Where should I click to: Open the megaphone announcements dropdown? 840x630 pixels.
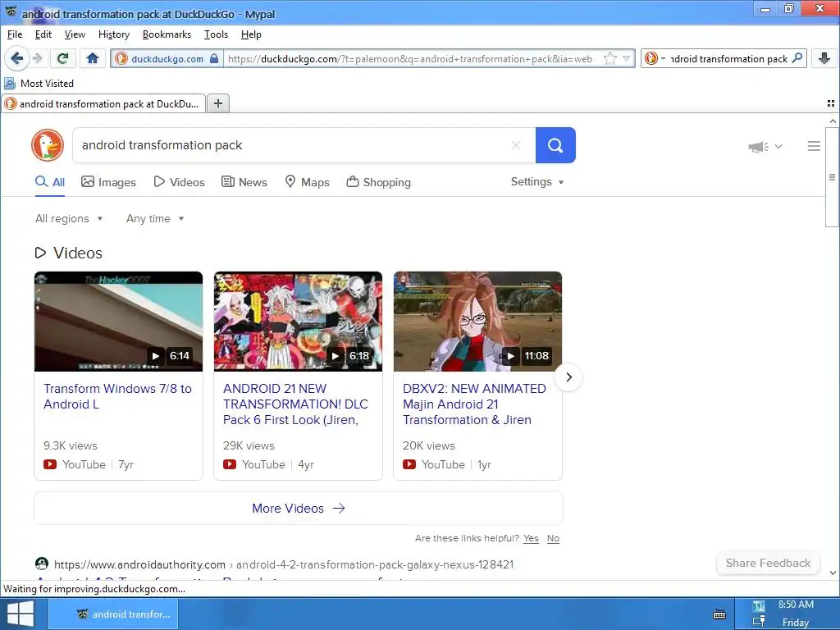coord(765,146)
